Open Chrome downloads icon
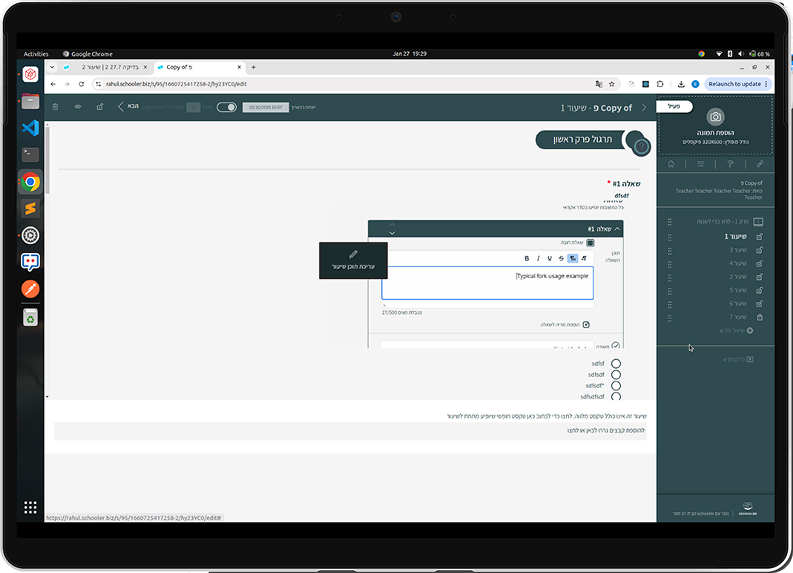Screen dimensions: 793x573 [681, 84]
